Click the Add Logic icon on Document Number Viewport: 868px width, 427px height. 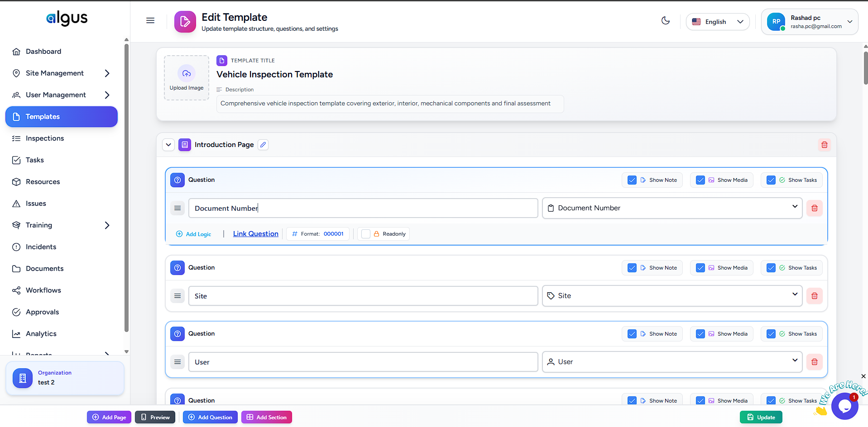point(178,234)
